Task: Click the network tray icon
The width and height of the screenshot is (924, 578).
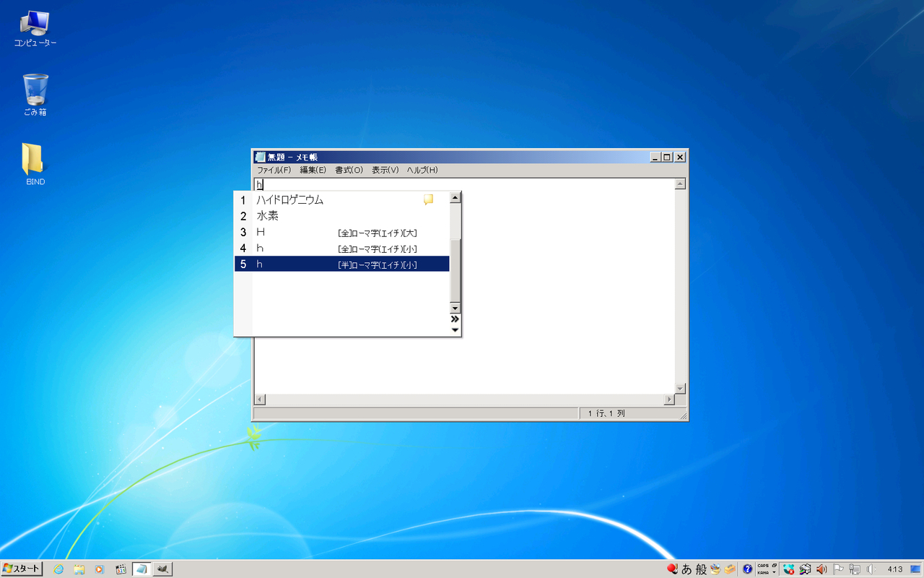Action: [x=855, y=569]
